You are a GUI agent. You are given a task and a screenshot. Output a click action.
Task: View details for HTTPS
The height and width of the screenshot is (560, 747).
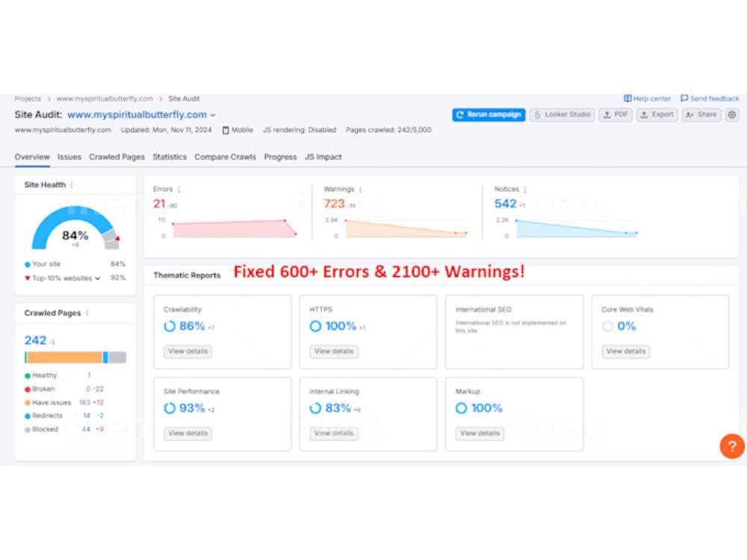tap(334, 352)
